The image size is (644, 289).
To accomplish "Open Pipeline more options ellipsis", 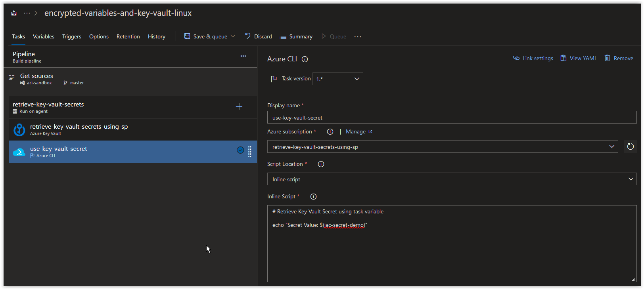I will (x=243, y=56).
